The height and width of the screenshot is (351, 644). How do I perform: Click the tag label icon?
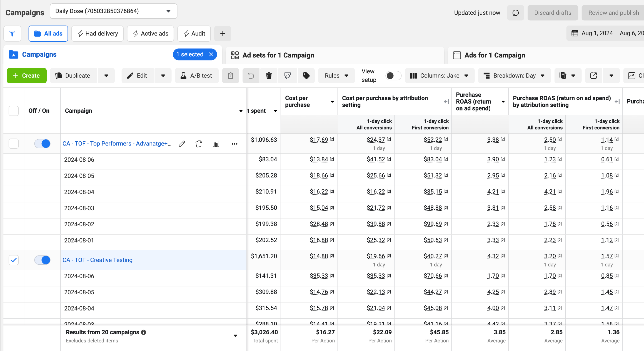point(306,76)
